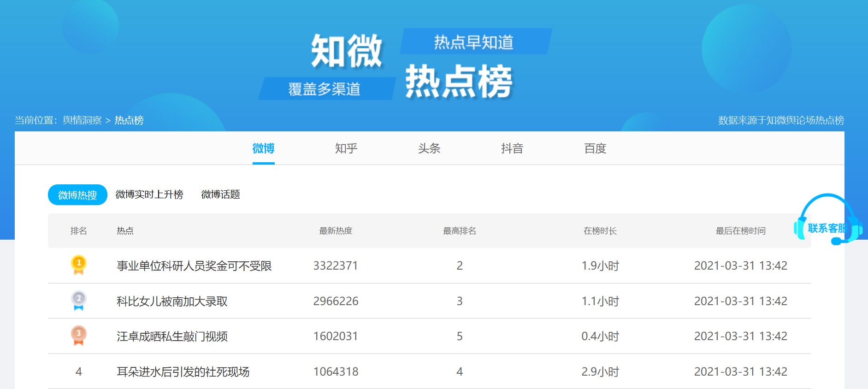The width and height of the screenshot is (868, 389).
Task: Open the 舆情洞察 breadcrumb link
Action: click(82, 120)
